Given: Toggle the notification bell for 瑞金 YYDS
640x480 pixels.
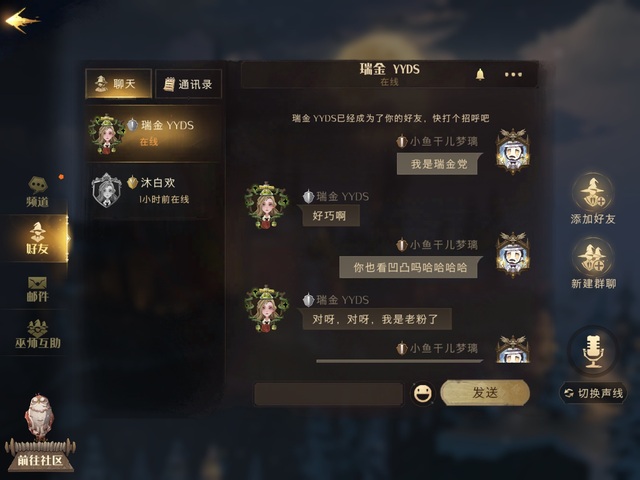Looking at the screenshot, I should (x=480, y=74).
